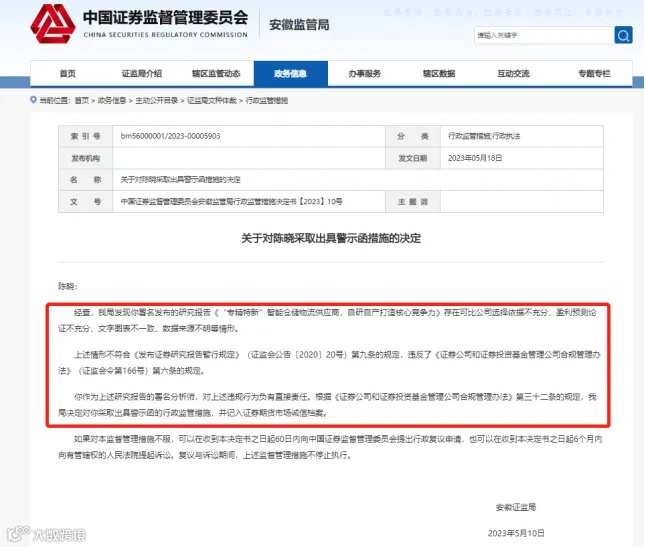Click the 中国证券监督管理委员会 title text
Viewport: 645px width, 548px height.
165,17
